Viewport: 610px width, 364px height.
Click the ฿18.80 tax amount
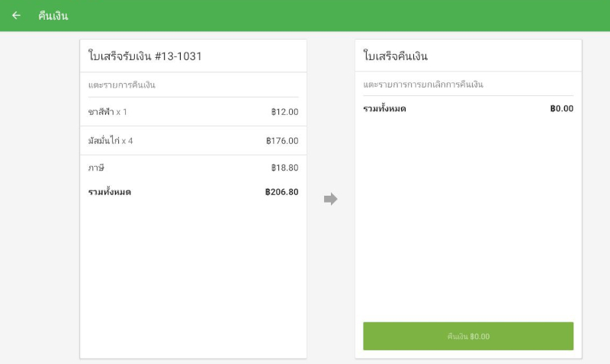pos(284,168)
